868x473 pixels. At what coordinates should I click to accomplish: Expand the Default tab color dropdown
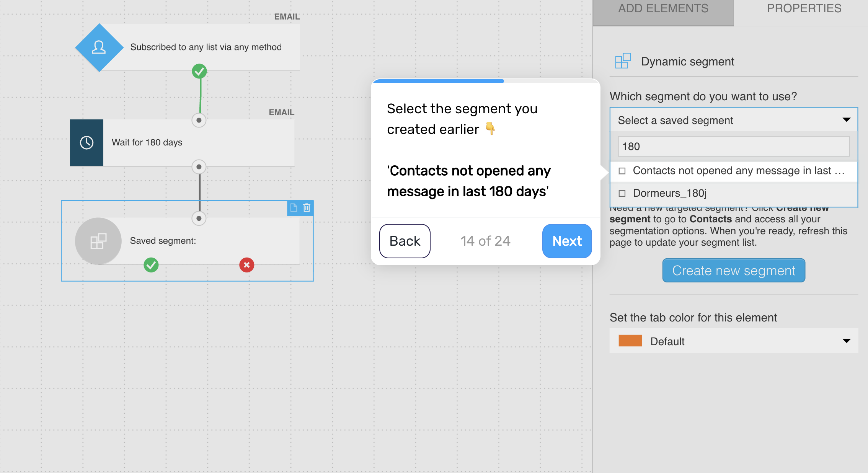734,341
